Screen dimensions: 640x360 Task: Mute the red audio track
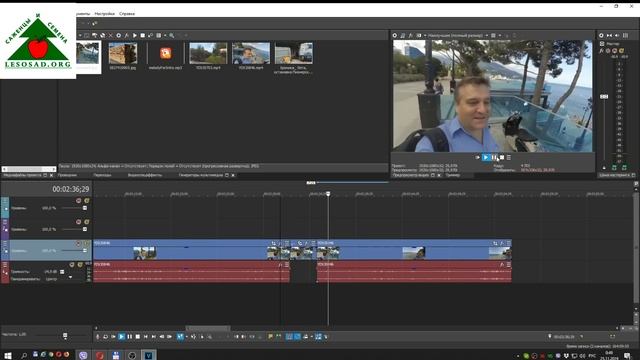tap(72, 264)
